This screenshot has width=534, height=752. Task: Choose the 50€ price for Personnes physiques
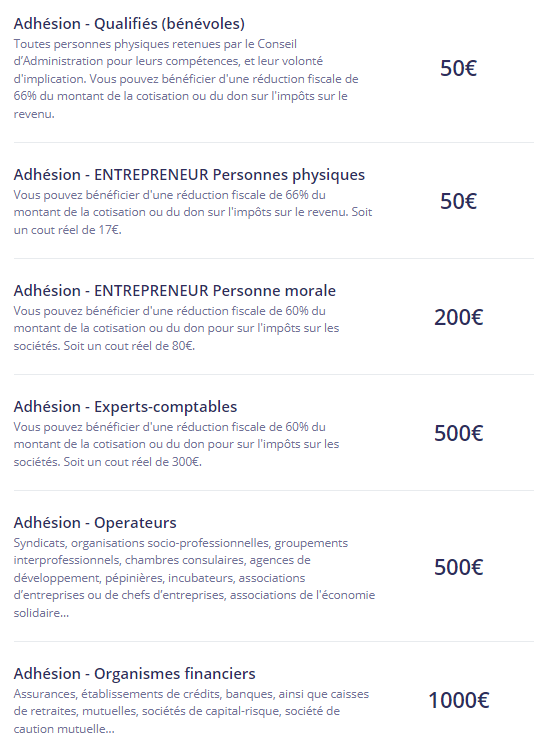(x=458, y=201)
